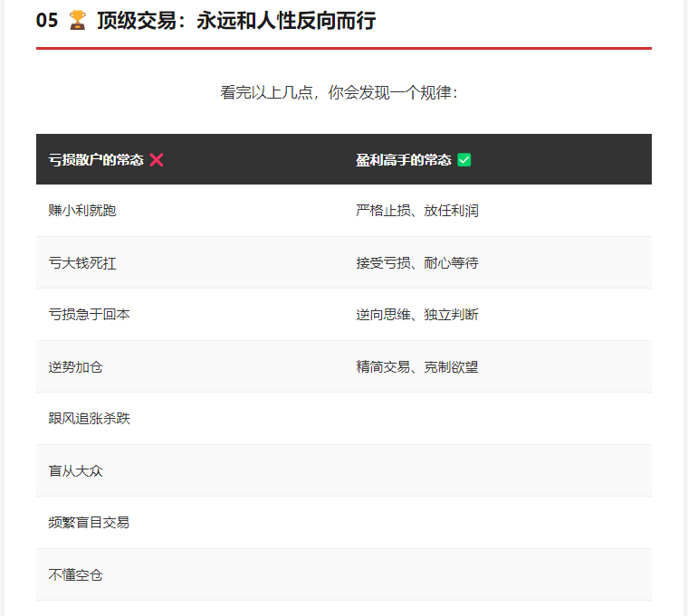Click heading text "顶级交易：永远和人性反向而行"

pos(236,21)
